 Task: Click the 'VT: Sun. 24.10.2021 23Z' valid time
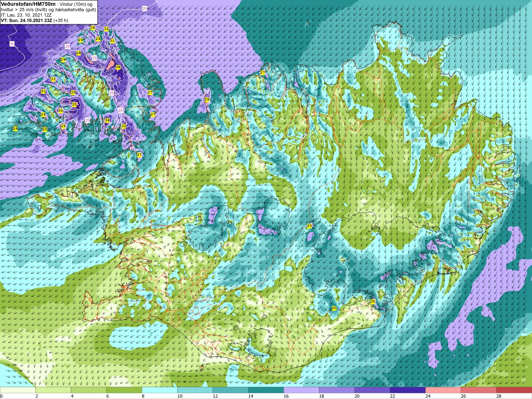pos(27,20)
